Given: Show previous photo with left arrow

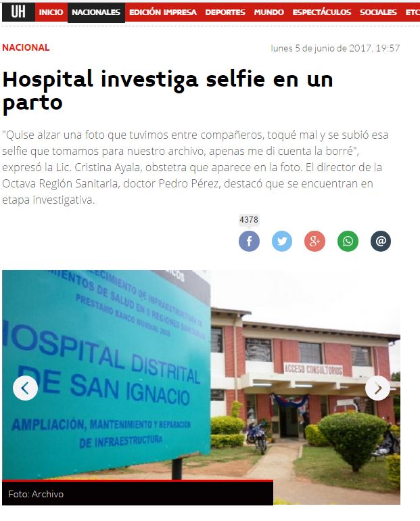Looking at the screenshot, I should (25, 388).
